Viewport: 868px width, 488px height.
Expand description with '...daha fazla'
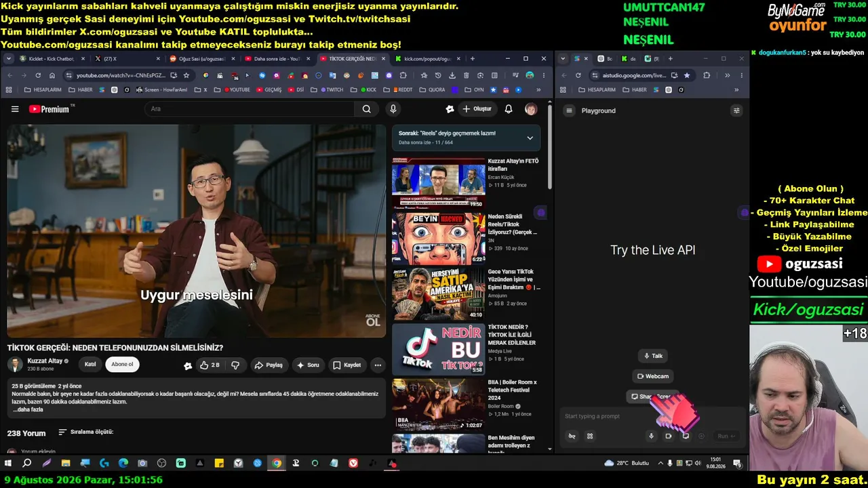click(x=28, y=409)
